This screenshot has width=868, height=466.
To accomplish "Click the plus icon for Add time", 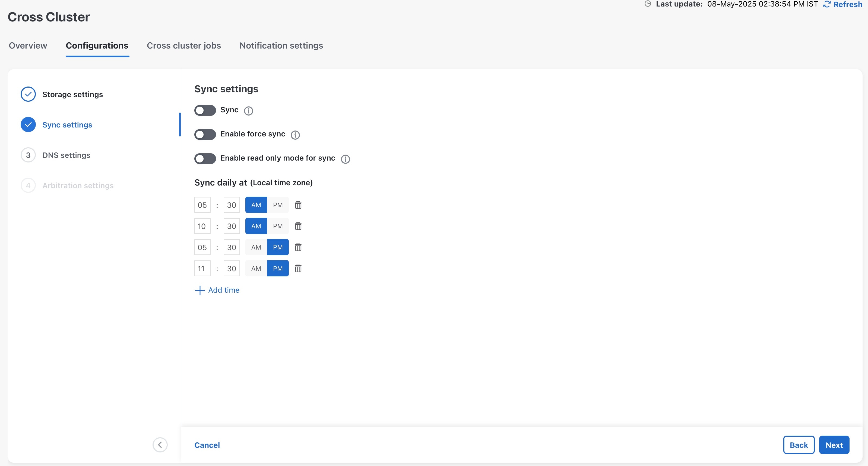I will [x=200, y=290].
